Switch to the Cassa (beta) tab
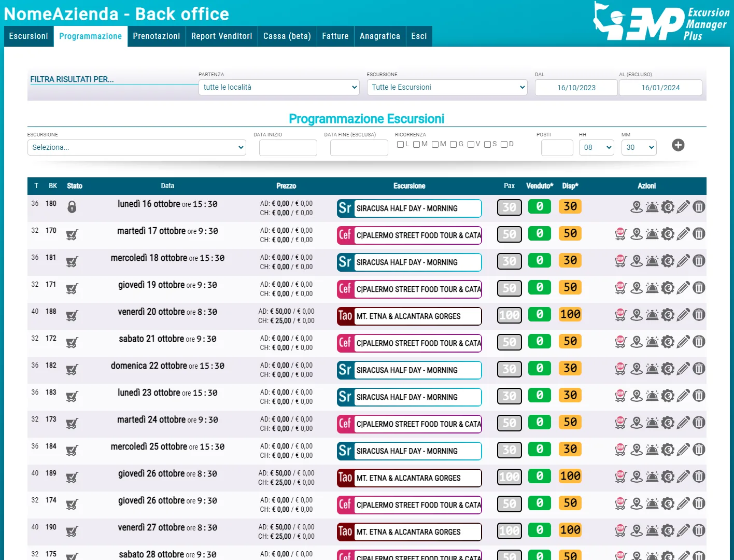Screen dimensions: 734x560 click(287, 36)
